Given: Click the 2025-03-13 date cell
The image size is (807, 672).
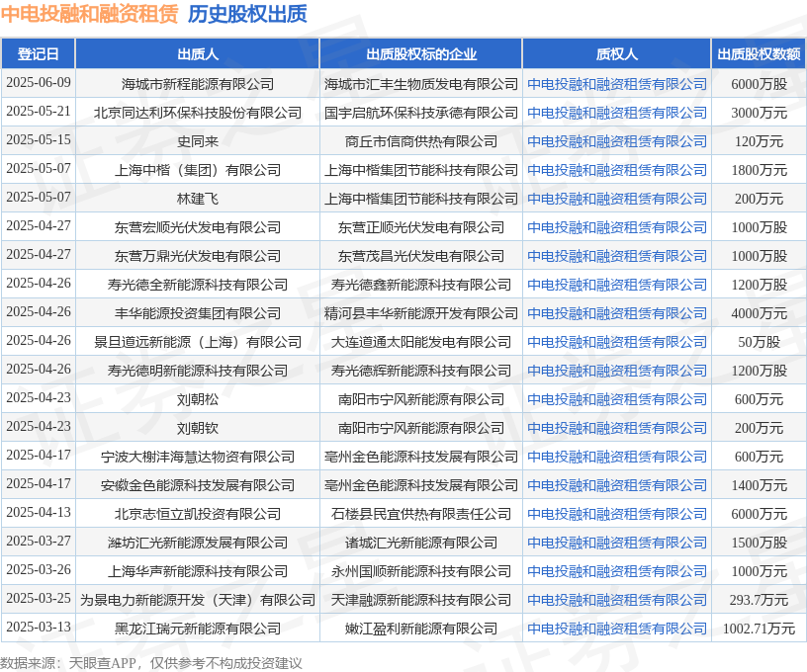Looking at the screenshot, I should (x=39, y=627).
